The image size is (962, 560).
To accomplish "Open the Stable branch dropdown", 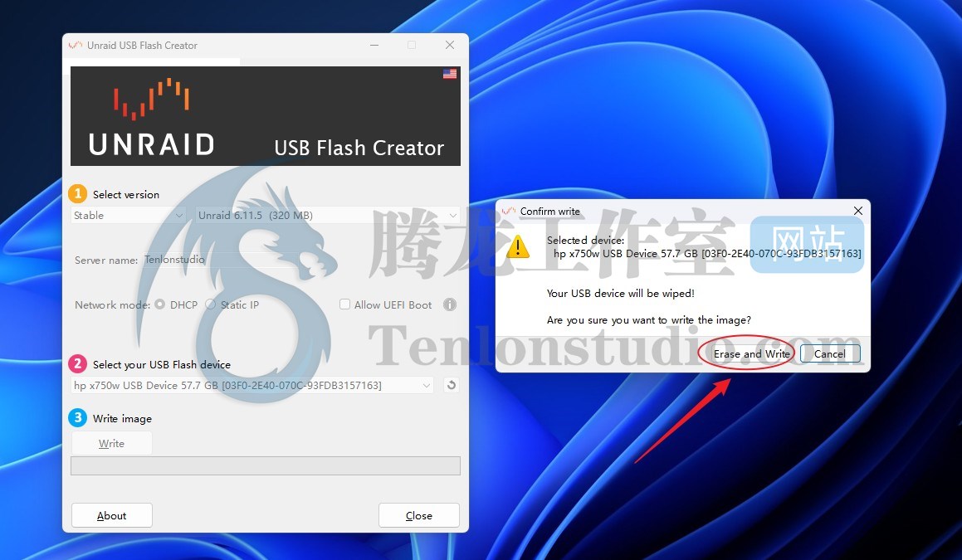I will point(128,216).
